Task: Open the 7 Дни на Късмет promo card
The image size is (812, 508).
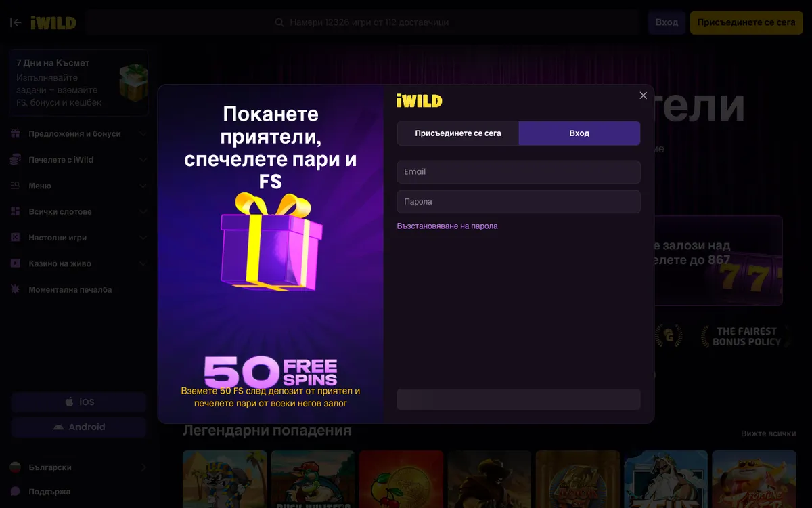Action: (x=78, y=83)
